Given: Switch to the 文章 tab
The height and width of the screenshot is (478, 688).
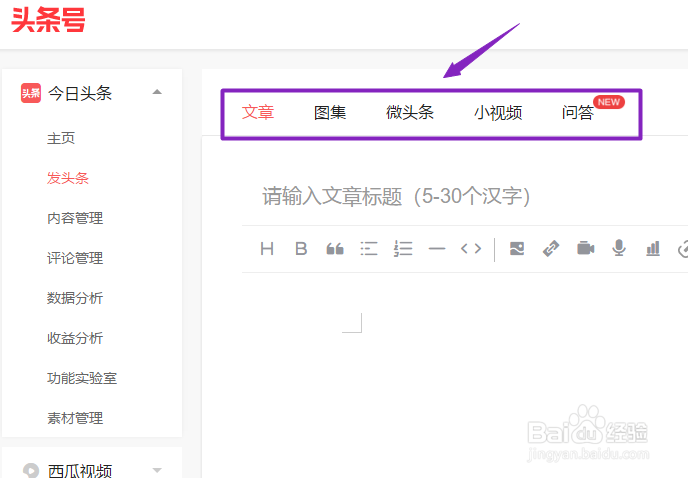Looking at the screenshot, I should click(x=258, y=112).
